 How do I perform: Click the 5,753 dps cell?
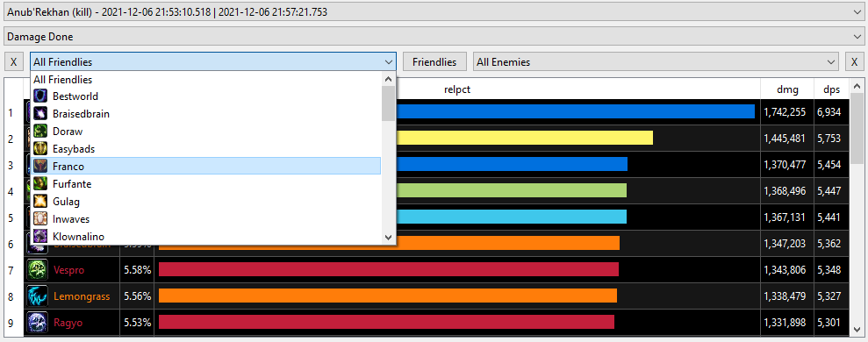[x=831, y=139]
